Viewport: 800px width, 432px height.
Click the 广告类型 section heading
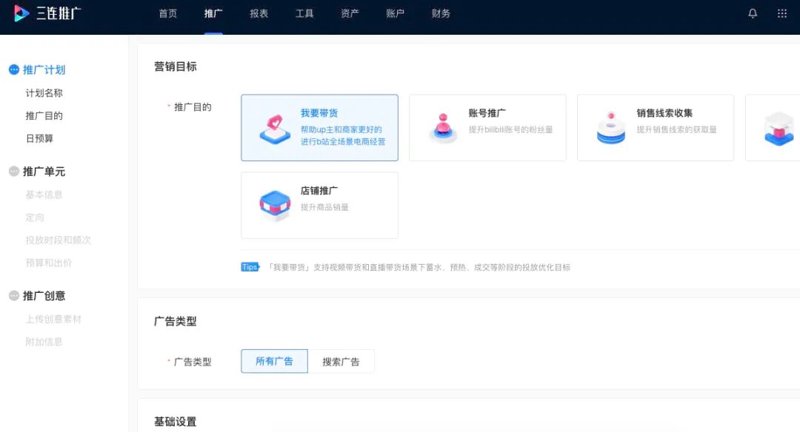176,321
